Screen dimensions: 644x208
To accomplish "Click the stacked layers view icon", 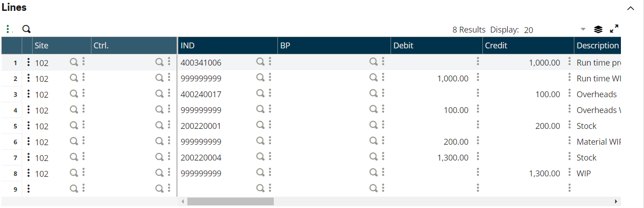I will (x=598, y=29).
